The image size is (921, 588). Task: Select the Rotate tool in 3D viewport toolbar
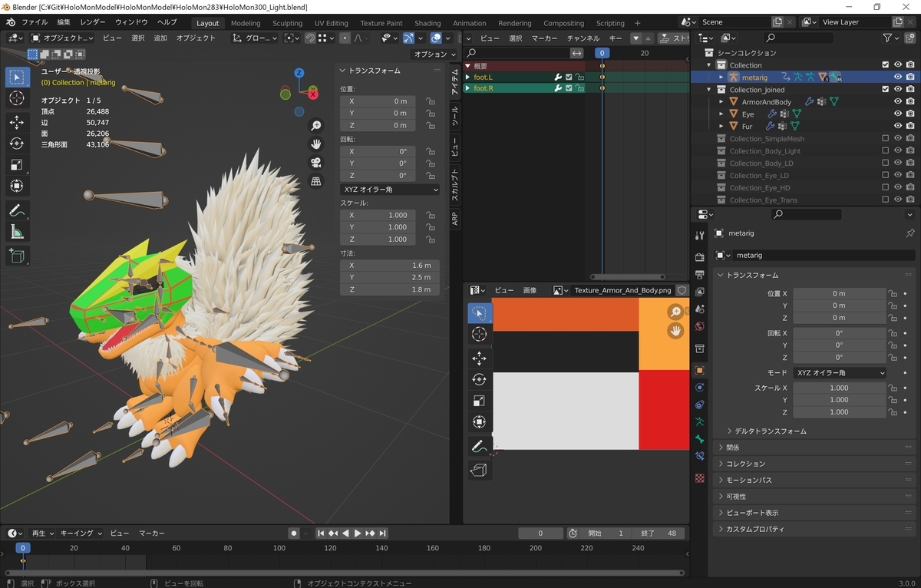(x=17, y=144)
